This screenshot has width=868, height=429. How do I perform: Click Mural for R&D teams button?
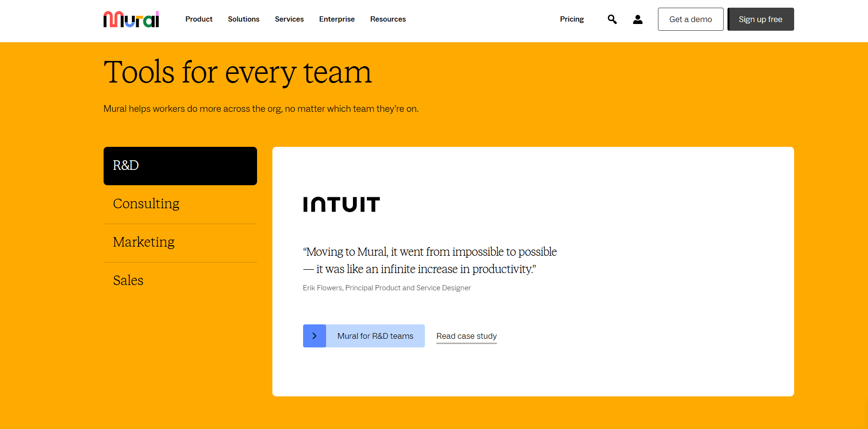364,336
